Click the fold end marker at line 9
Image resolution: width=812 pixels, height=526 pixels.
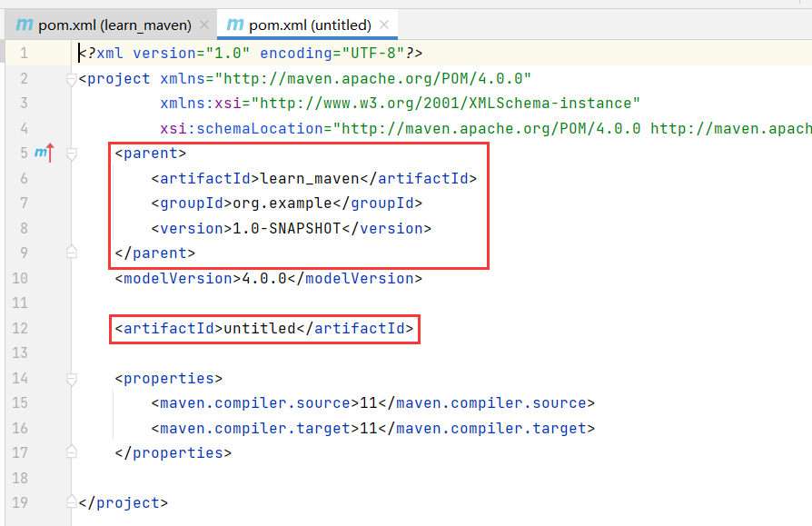pyautogui.click(x=72, y=253)
